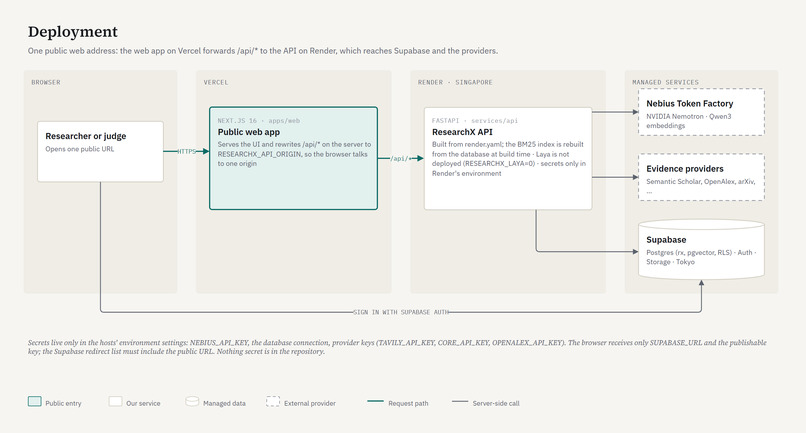Click the MANAGED SERVICES lane label
The width and height of the screenshot is (806, 433).
point(665,82)
